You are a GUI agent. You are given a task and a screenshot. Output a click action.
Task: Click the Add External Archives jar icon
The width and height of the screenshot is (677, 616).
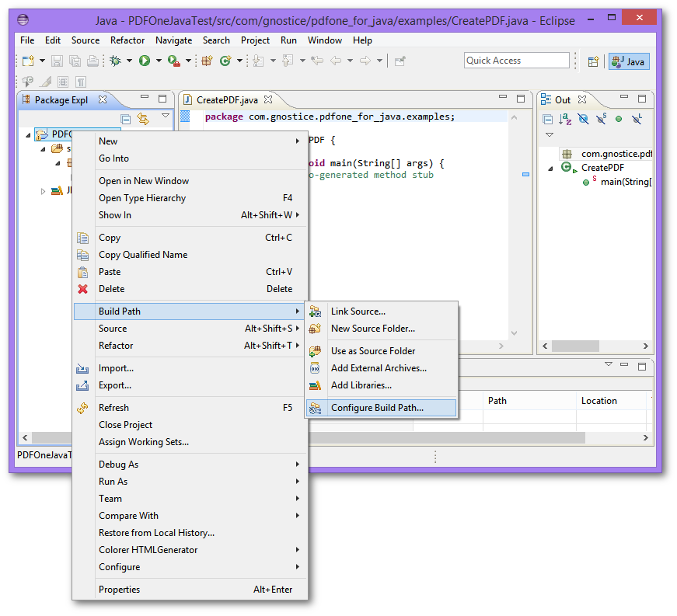316,368
